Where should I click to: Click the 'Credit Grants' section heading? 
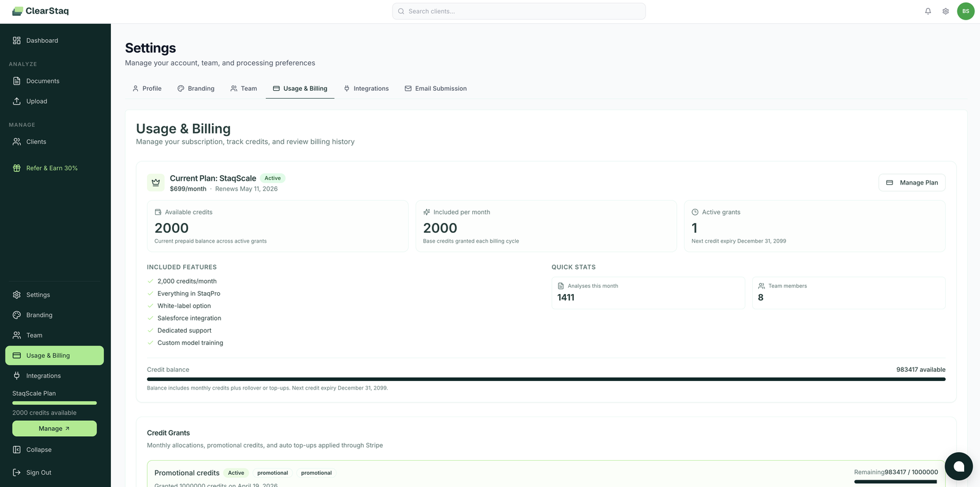tap(168, 433)
